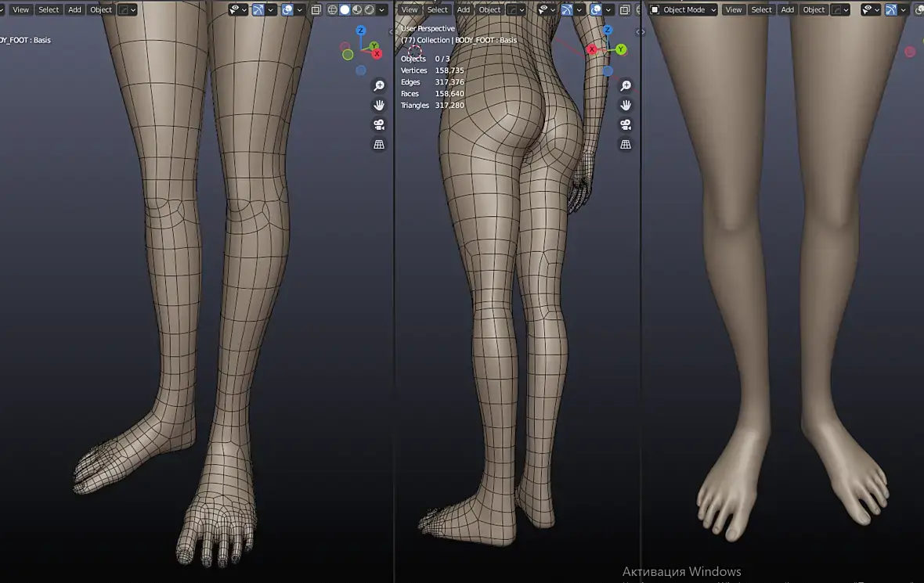Click the camera icon in middle viewport

tap(625, 125)
